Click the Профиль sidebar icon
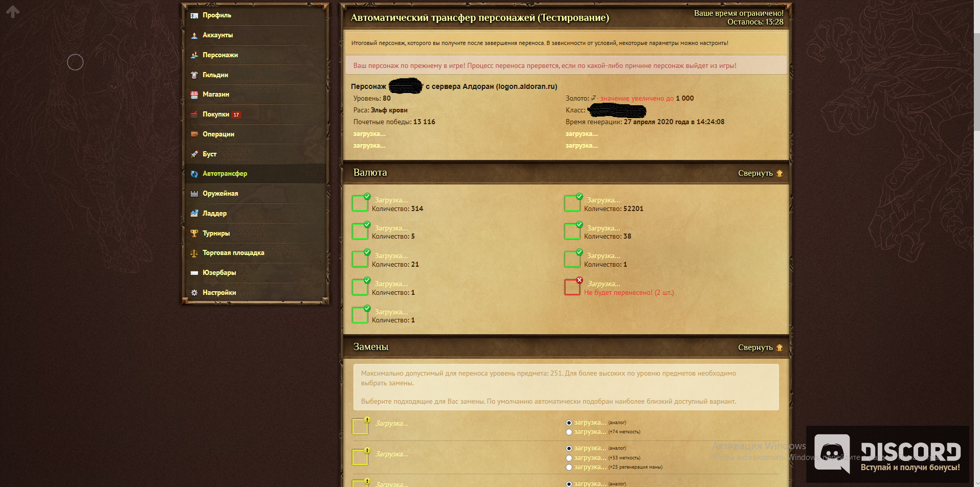Screen dimensions: 980x487 [x=194, y=15]
